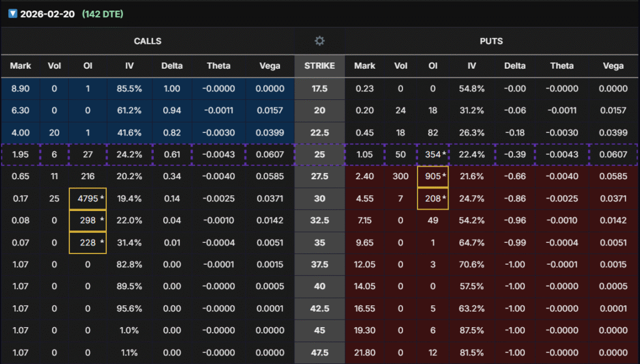Open the option chain settings gear
This screenshot has height=364, width=640.
319,41
